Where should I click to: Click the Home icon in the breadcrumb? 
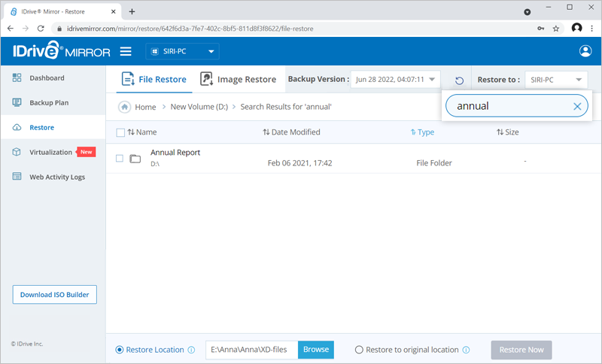tap(124, 107)
